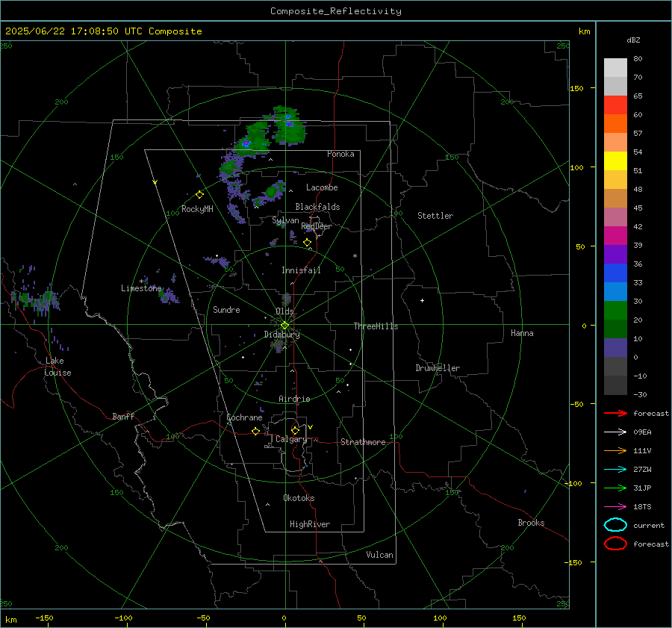The image size is (672, 628).
Task: Click the green storm cell north of Ponoka
Action: [289, 126]
